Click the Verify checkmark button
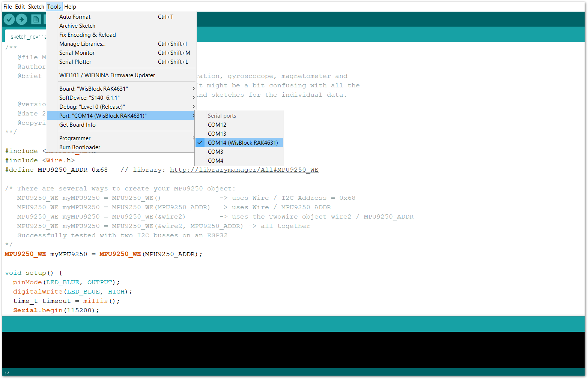Screen dimensions: 588x379 tap(9, 19)
